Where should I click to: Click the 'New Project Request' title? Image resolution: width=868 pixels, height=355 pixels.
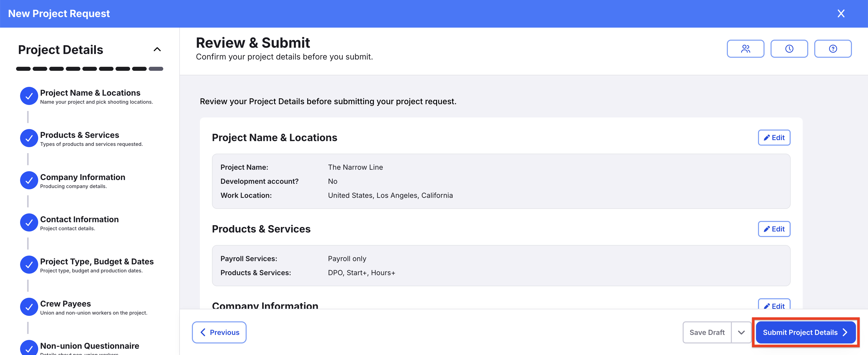[59, 14]
